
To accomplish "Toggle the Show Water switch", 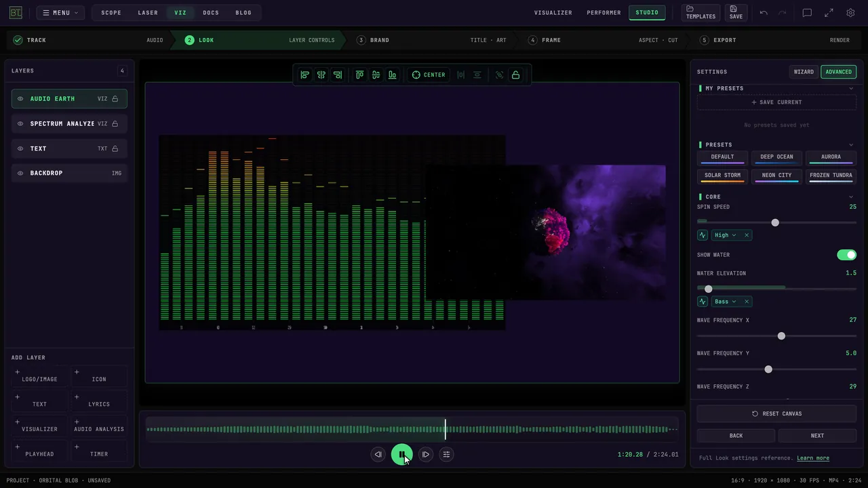I will point(846,255).
